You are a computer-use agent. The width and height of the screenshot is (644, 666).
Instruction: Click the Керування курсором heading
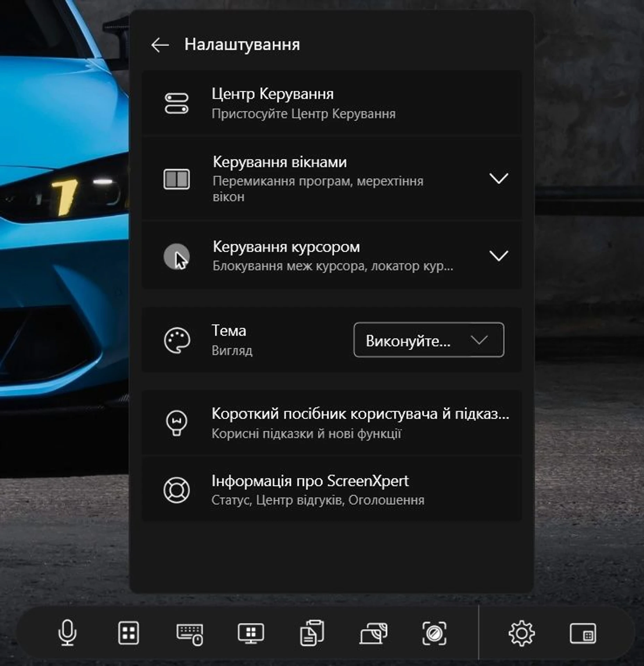[286, 247]
